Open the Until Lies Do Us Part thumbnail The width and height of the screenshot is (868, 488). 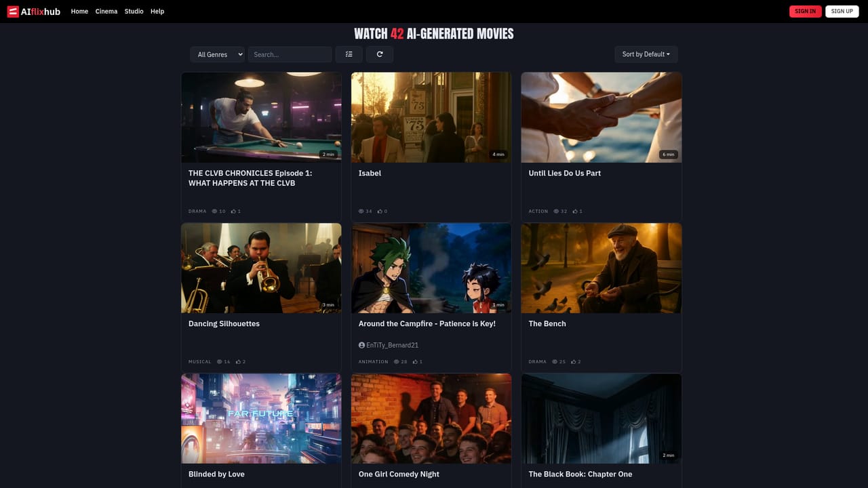click(x=601, y=117)
